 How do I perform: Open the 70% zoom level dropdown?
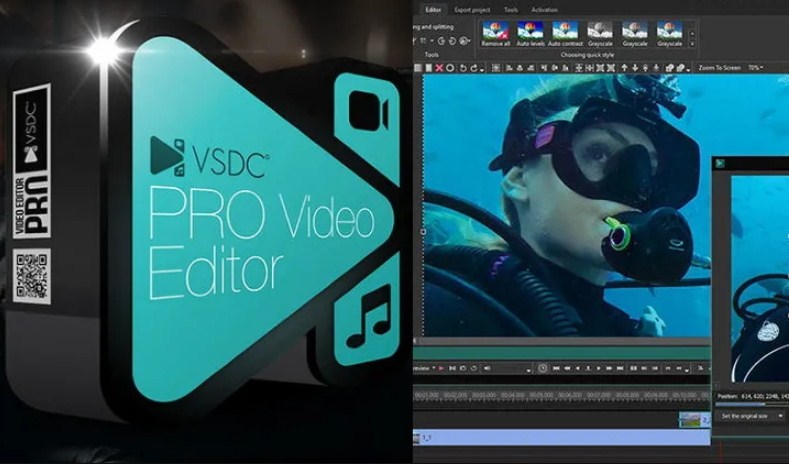coord(756,67)
